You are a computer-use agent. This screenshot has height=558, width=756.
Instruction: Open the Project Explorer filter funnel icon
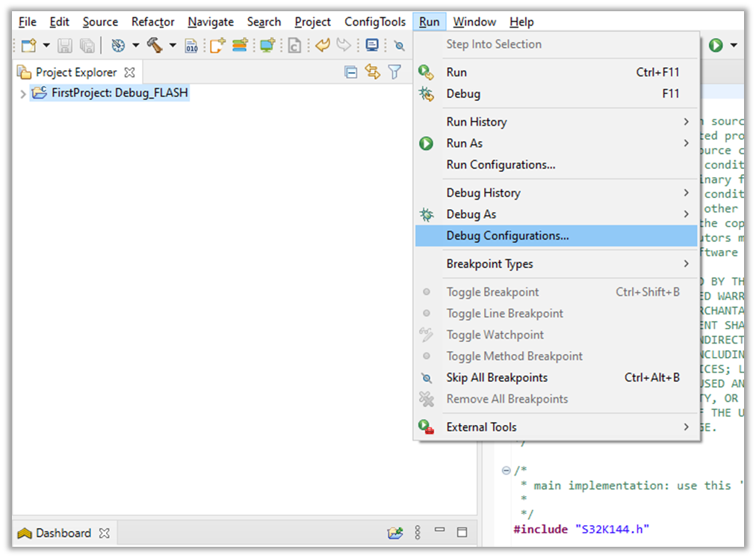[x=393, y=71]
